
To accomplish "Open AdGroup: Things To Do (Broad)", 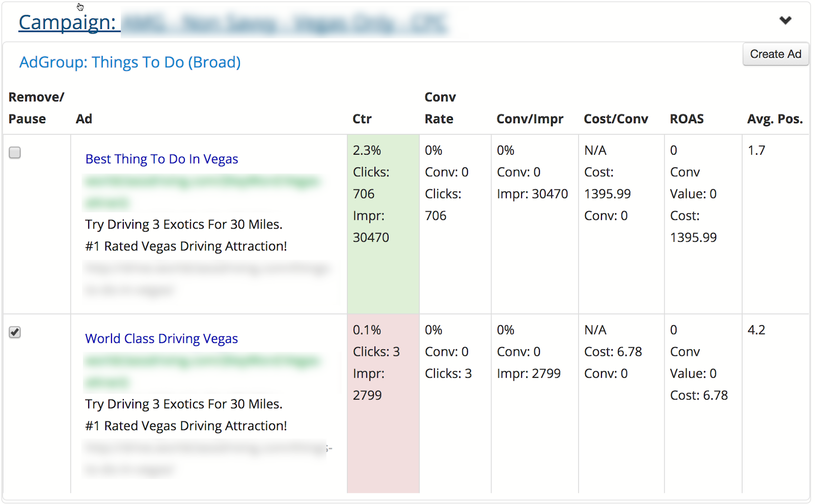I will pos(130,62).
